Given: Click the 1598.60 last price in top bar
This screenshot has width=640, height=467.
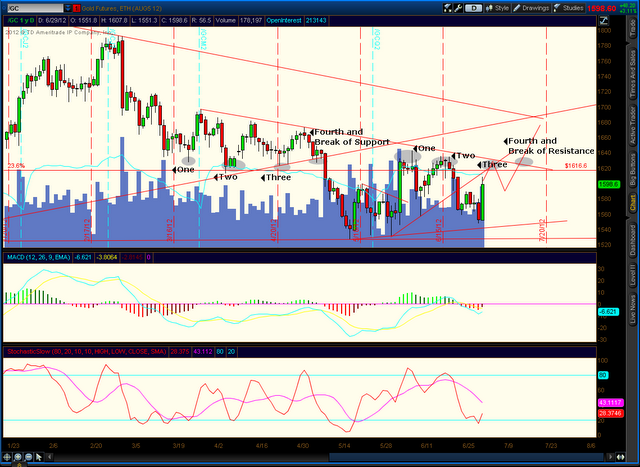Looking at the screenshot, I should (x=602, y=8).
